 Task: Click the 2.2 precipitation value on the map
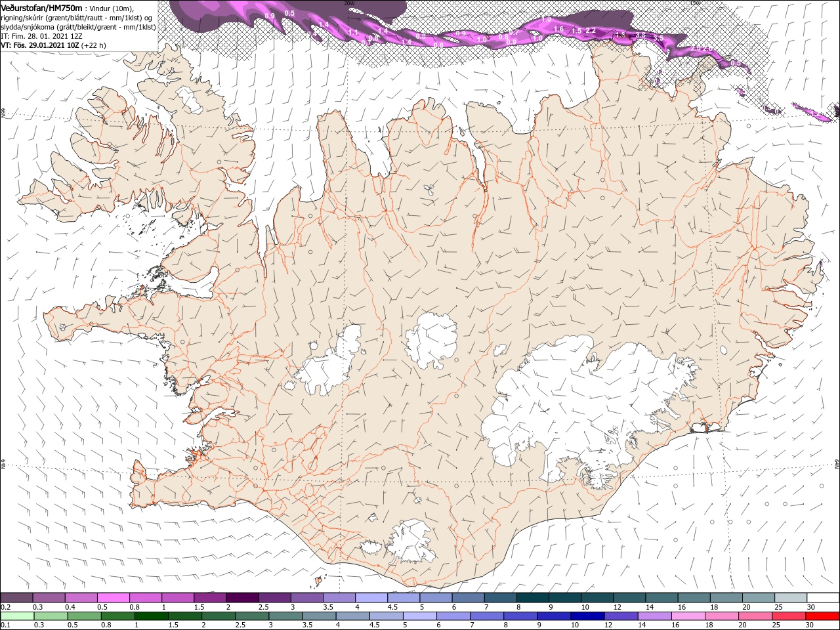click(x=591, y=31)
